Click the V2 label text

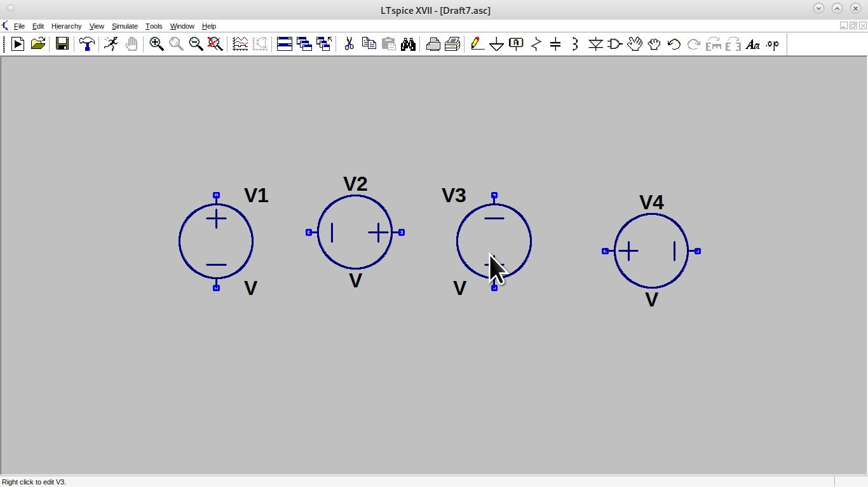355,184
